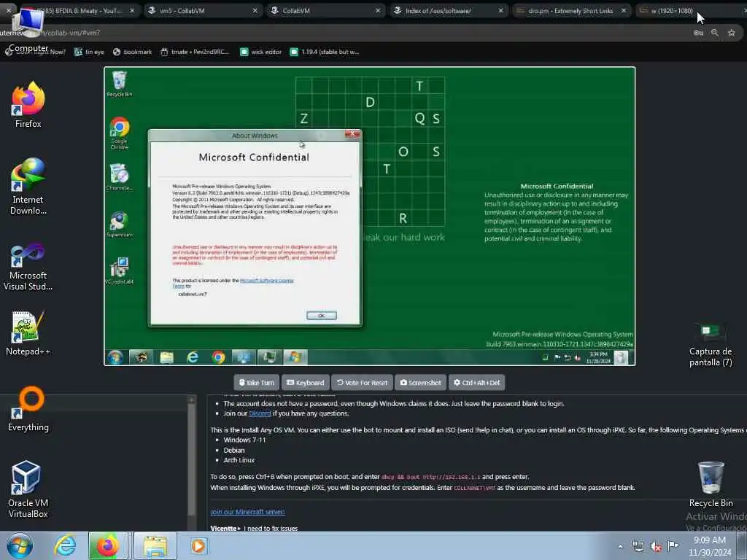747x560 pixels.
Task: Click muted volume tray icon
Action: point(656,547)
